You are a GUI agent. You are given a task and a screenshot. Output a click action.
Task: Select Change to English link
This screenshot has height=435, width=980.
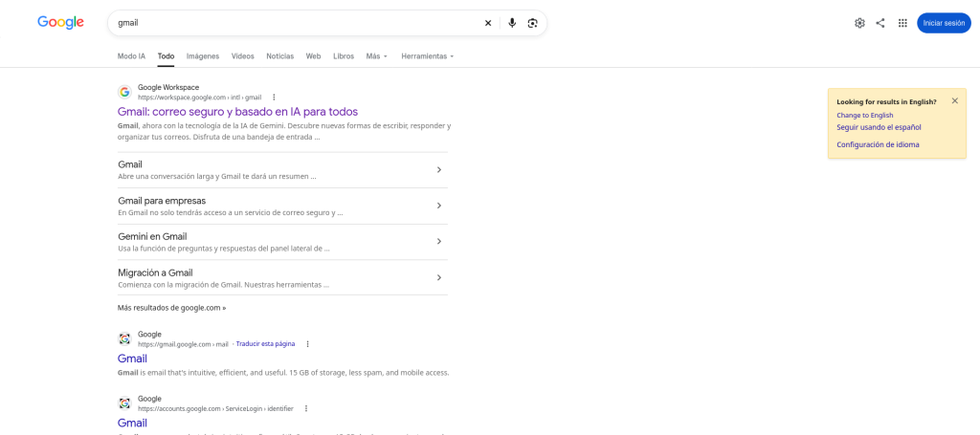(x=865, y=116)
